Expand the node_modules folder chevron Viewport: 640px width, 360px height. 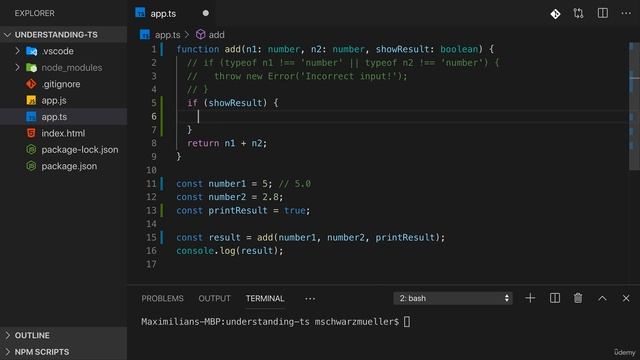pyautogui.click(x=17, y=67)
